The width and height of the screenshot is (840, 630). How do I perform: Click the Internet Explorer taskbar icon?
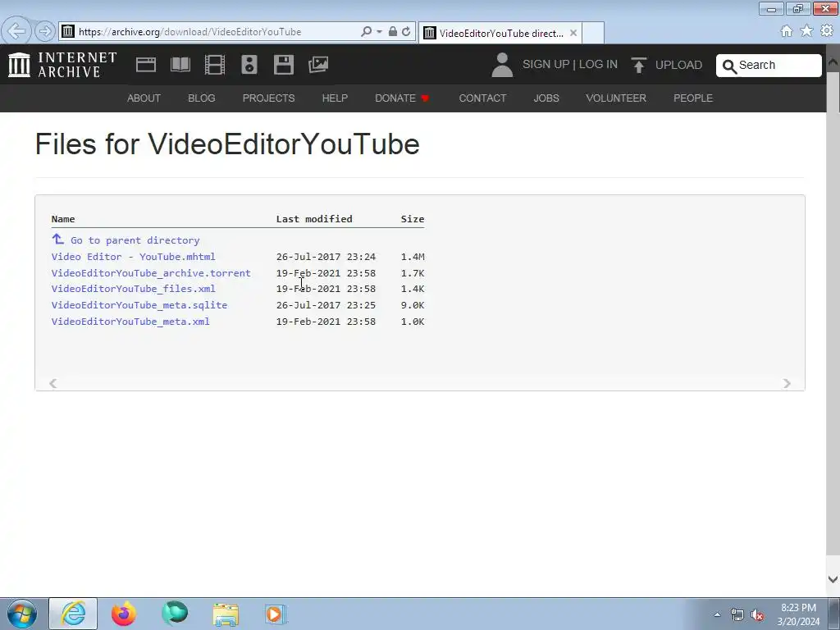[73, 614]
